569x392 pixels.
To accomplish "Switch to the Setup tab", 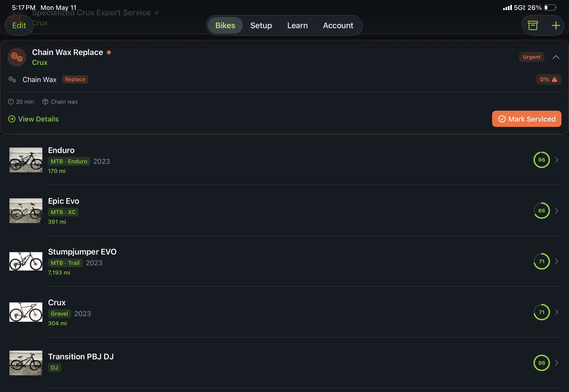I will click(261, 25).
